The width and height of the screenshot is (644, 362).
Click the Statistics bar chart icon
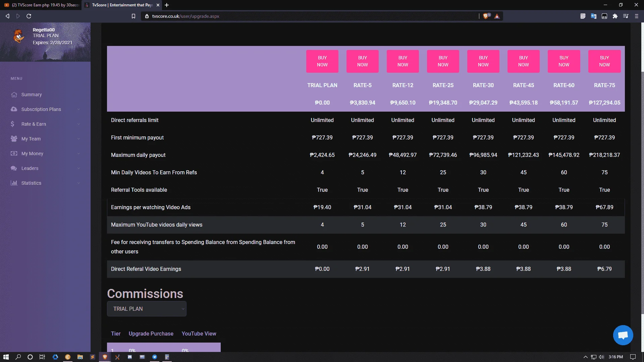click(x=14, y=183)
